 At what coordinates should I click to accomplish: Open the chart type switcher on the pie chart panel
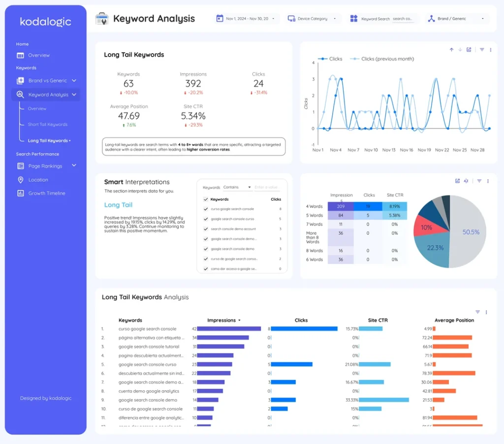tap(458, 181)
